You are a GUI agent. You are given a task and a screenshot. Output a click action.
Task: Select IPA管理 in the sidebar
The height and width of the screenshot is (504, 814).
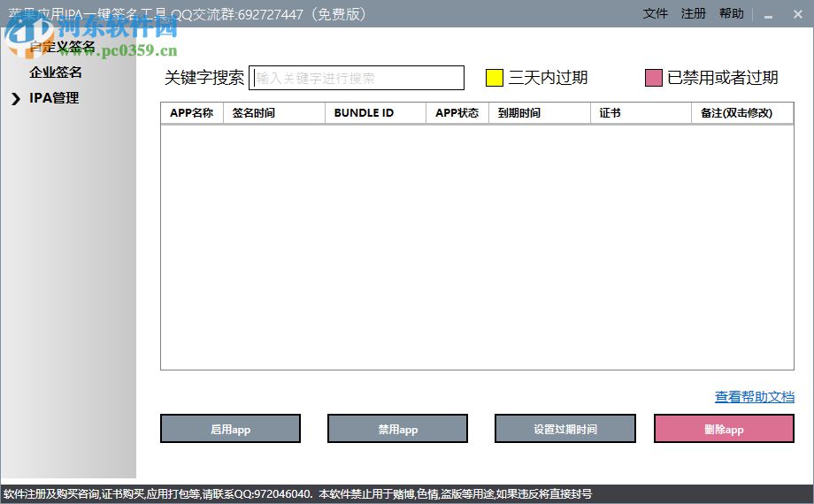point(54,98)
